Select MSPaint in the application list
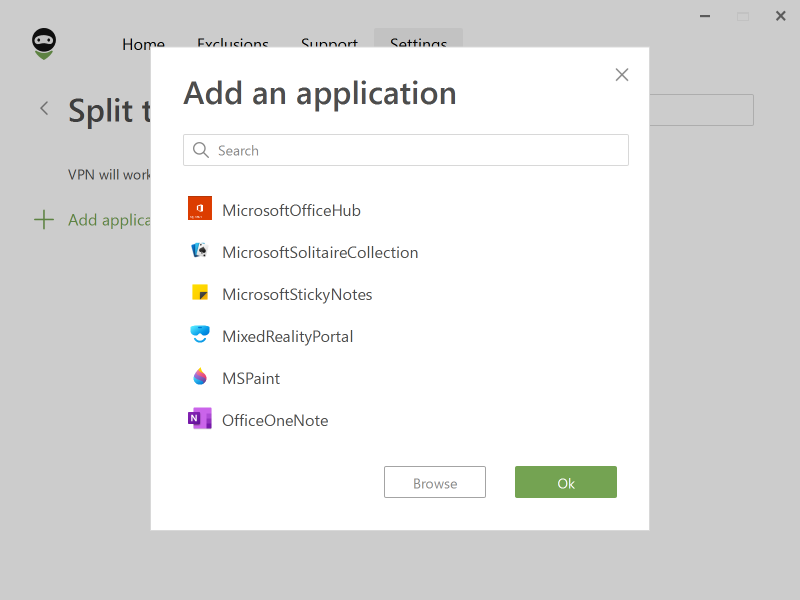Viewport: 800px width, 600px height. (x=251, y=378)
